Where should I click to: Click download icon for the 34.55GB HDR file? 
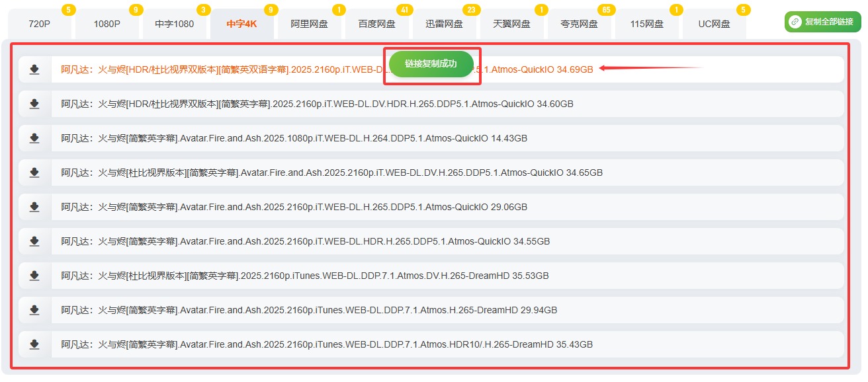(x=34, y=241)
